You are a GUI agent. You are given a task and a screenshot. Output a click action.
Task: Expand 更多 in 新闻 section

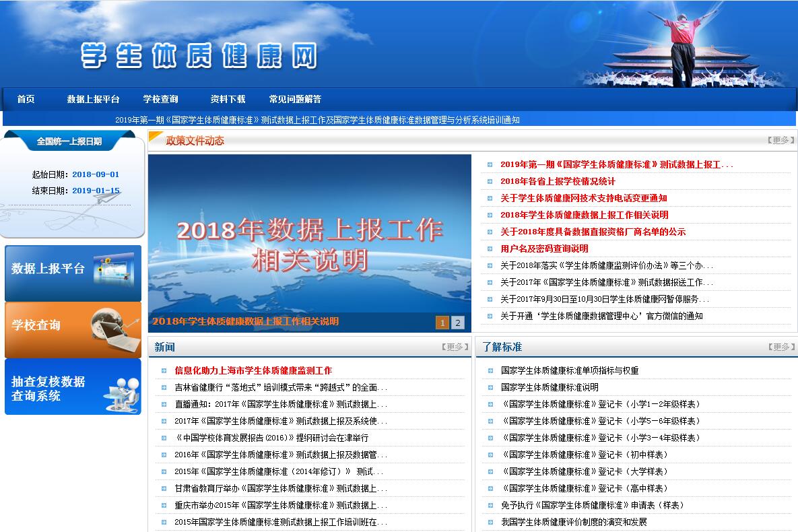(455, 347)
